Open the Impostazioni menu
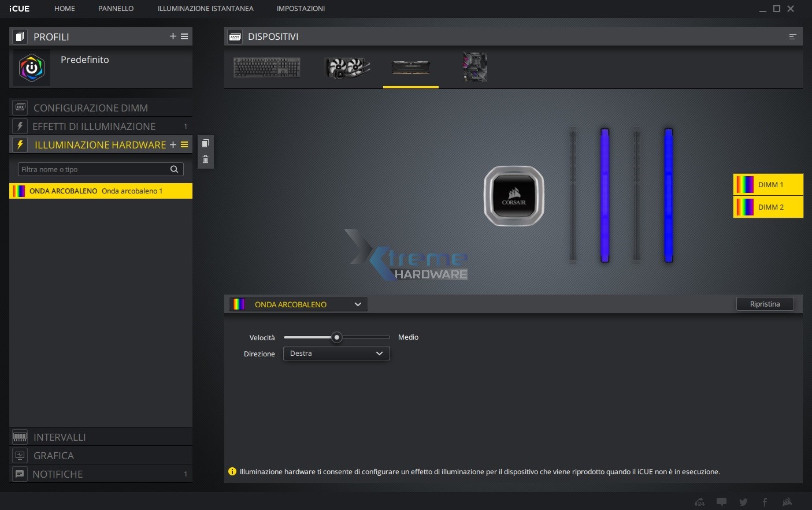This screenshot has width=812, height=510. pyautogui.click(x=301, y=9)
